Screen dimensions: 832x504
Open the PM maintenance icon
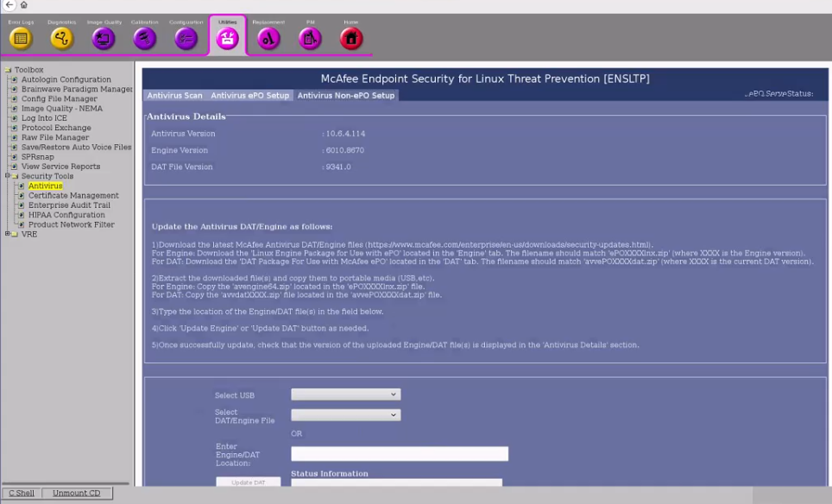click(310, 38)
